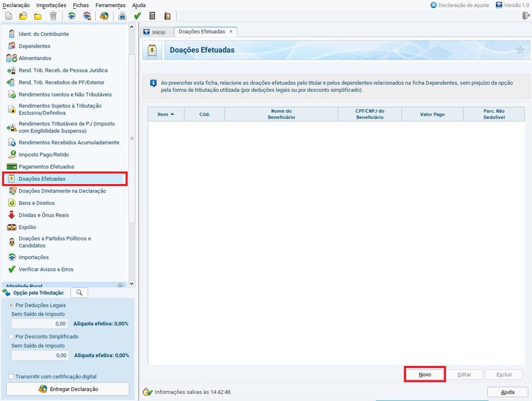
Task: Click sidebar scroll down arrow
Action: (x=131, y=284)
